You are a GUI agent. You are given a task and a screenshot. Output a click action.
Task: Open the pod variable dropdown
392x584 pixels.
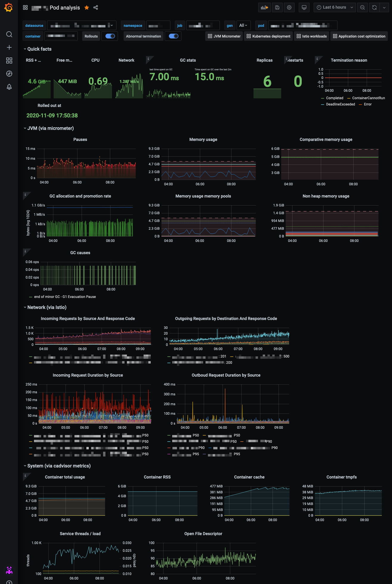pos(302,26)
